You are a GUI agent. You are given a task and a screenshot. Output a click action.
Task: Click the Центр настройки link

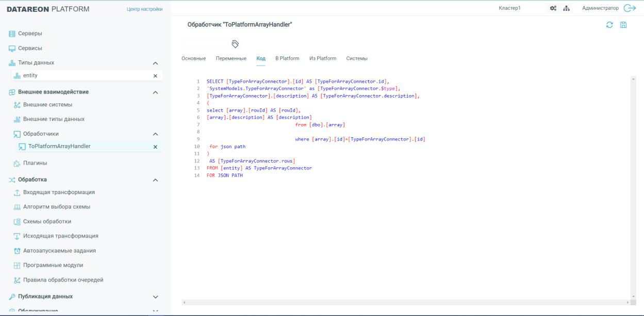click(x=144, y=9)
